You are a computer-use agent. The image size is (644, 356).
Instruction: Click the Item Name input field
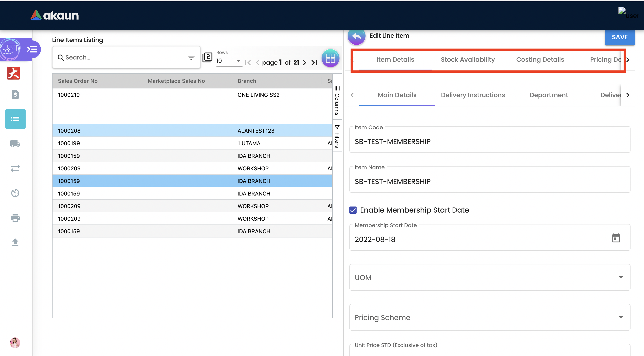click(x=490, y=182)
